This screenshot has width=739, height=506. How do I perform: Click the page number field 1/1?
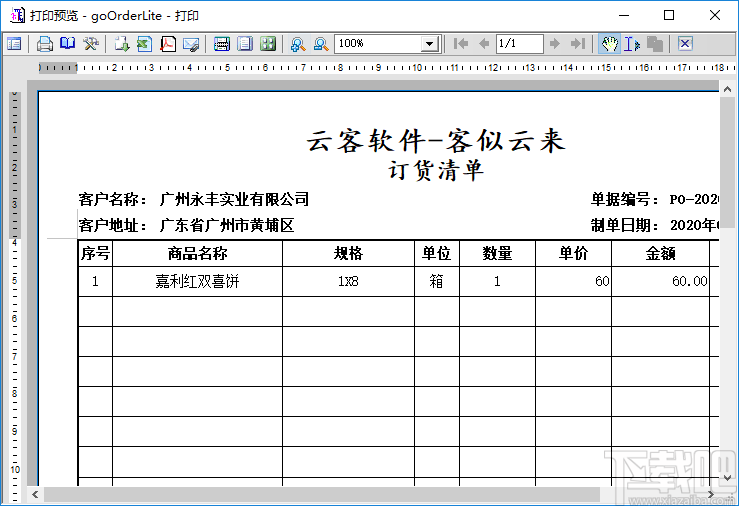pos(519,44)
